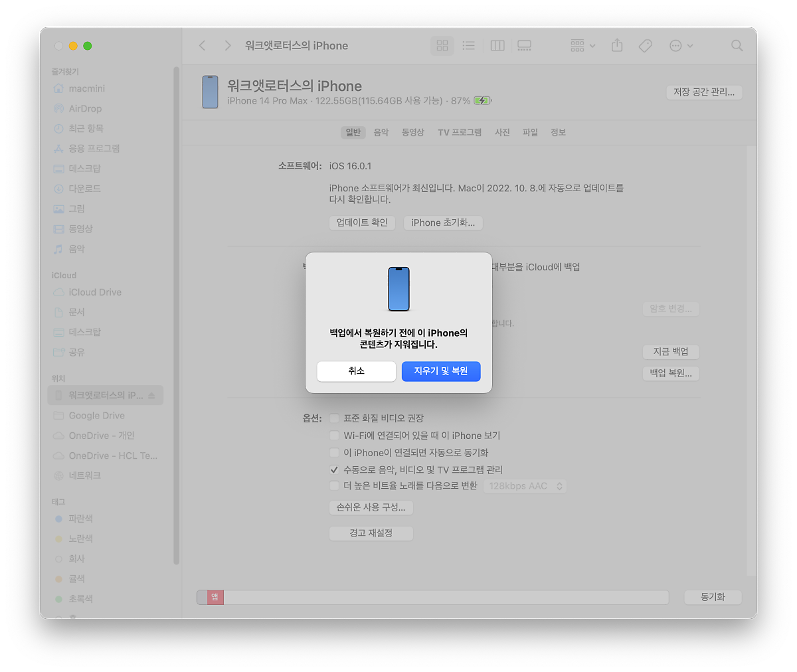This screenshot has height=672, width=797.
Task: Switch to the 음악 tab
Action: coord(381,132)
